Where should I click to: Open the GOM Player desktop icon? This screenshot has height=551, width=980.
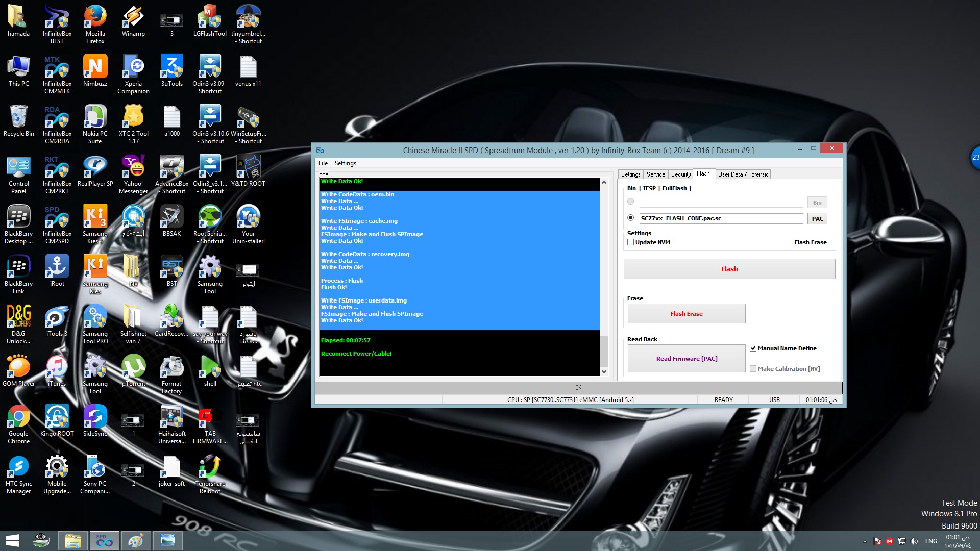(x=18, y=370)
